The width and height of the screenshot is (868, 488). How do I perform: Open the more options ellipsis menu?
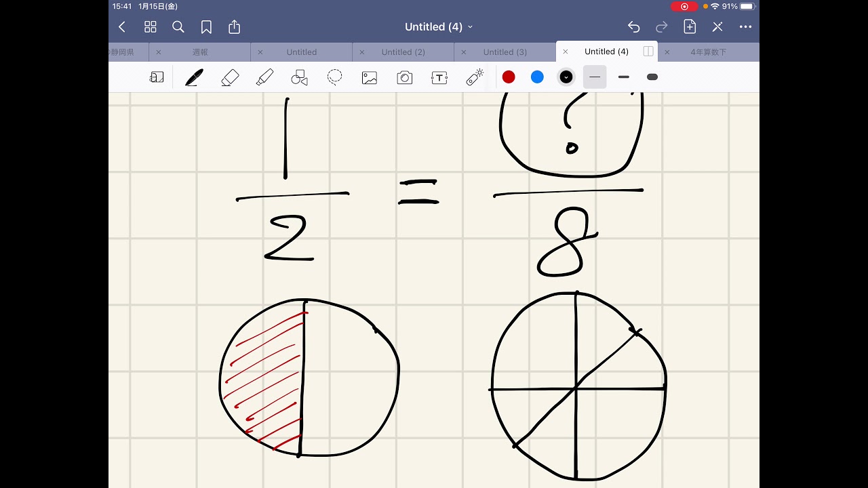pyautogui.click(x=746, y=27)
